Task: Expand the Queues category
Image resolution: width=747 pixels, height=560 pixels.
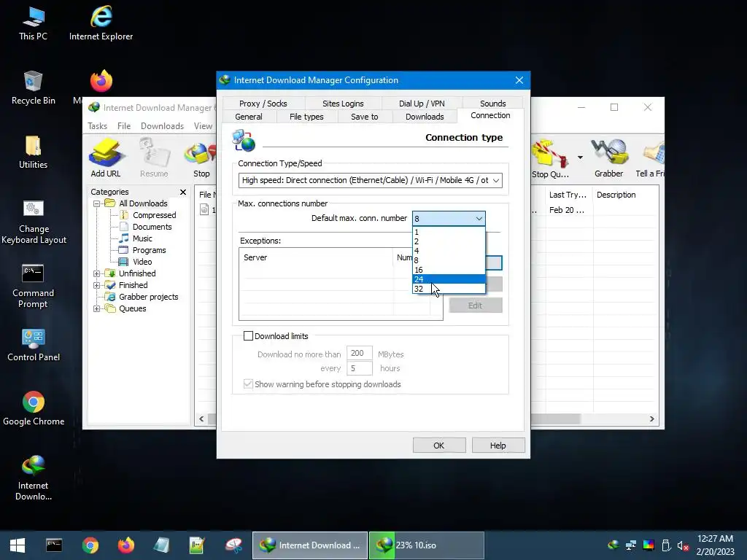Action: [97, 308]
